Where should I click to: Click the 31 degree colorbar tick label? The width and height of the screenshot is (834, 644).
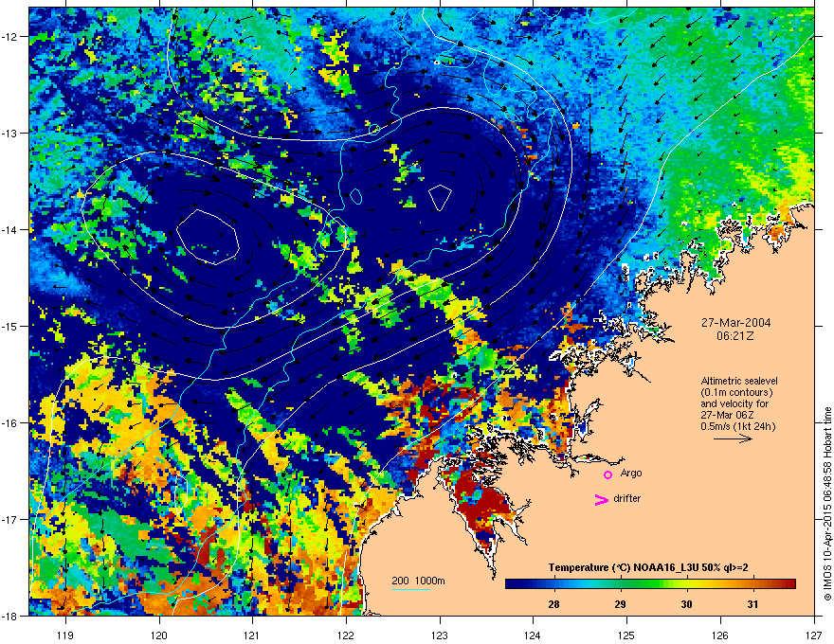tap(752, 604)
